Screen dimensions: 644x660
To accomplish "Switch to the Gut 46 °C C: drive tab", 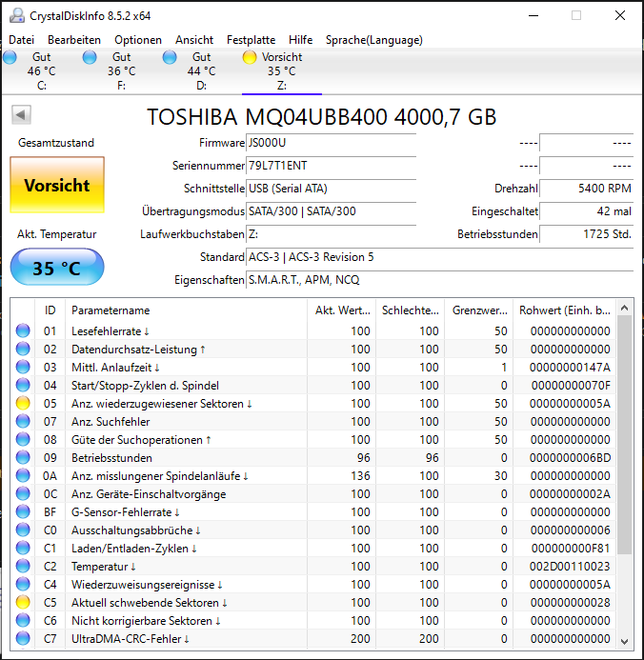I will (41, 71).
